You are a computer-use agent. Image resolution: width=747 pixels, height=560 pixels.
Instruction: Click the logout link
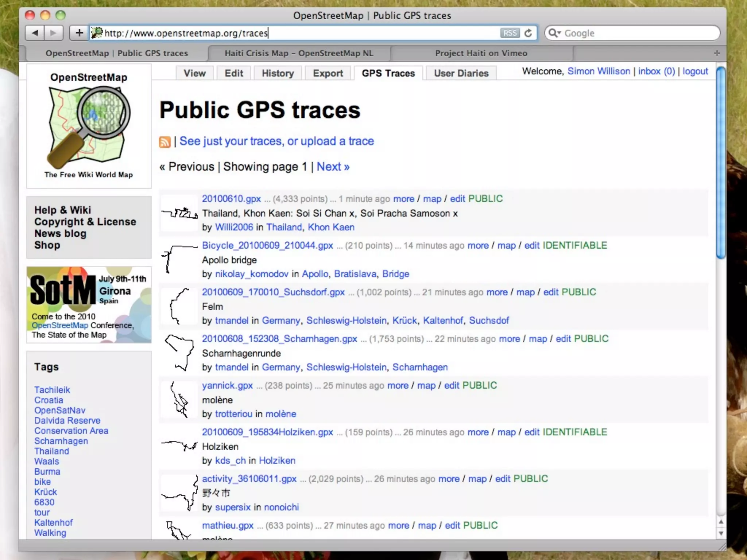coord(695,71)
